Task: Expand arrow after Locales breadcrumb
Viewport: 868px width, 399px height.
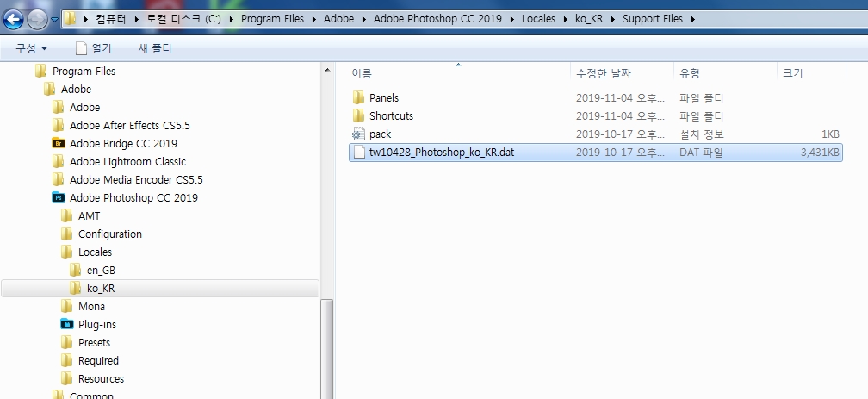Action: [x=565, y=19]
